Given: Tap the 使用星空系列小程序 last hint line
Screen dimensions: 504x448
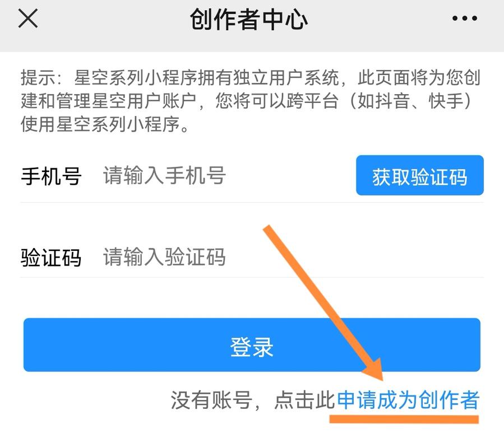Looking at the screenshot, I should coord(105,124).
